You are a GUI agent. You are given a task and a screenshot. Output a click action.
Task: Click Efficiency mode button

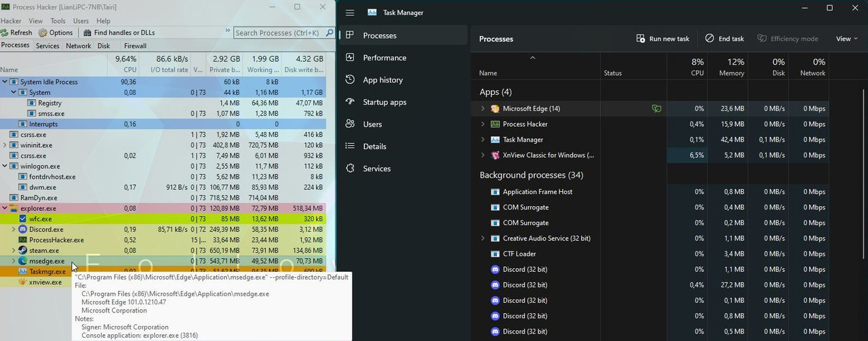click(787, 39)
